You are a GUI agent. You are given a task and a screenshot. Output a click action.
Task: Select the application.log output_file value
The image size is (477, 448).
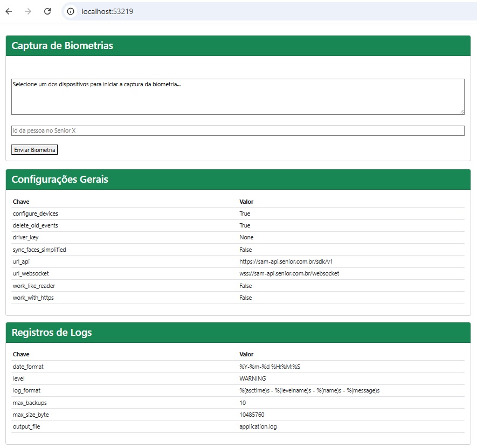pos(258,426)
